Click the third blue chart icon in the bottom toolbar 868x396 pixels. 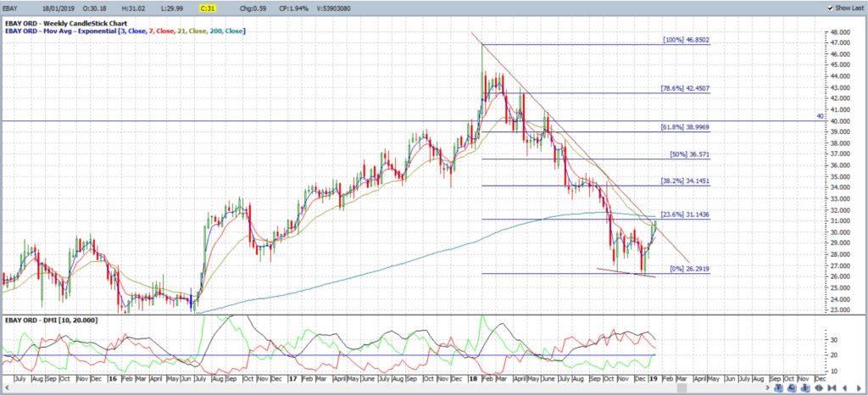805,388
